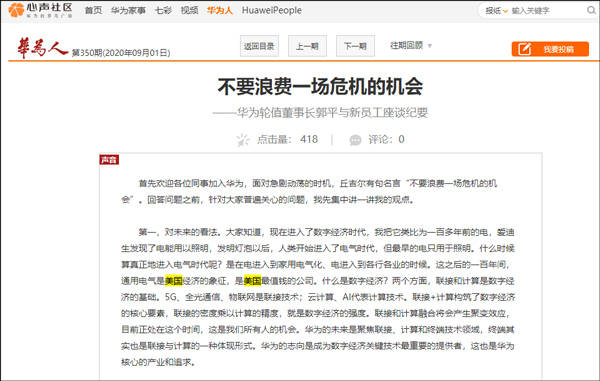Screen dimensions: 600x381
Task: Click the second highlighted 美国 before 最值钱的公司
Action: pos(252,281)
